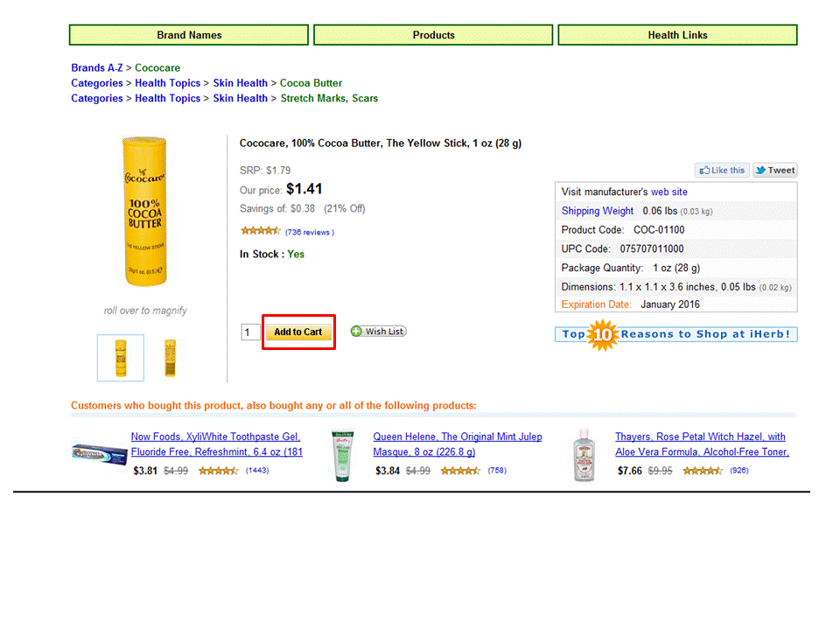Viewport: 840px width, 630px height.
Task: Open the Brand Names tab
Action: 189,35
